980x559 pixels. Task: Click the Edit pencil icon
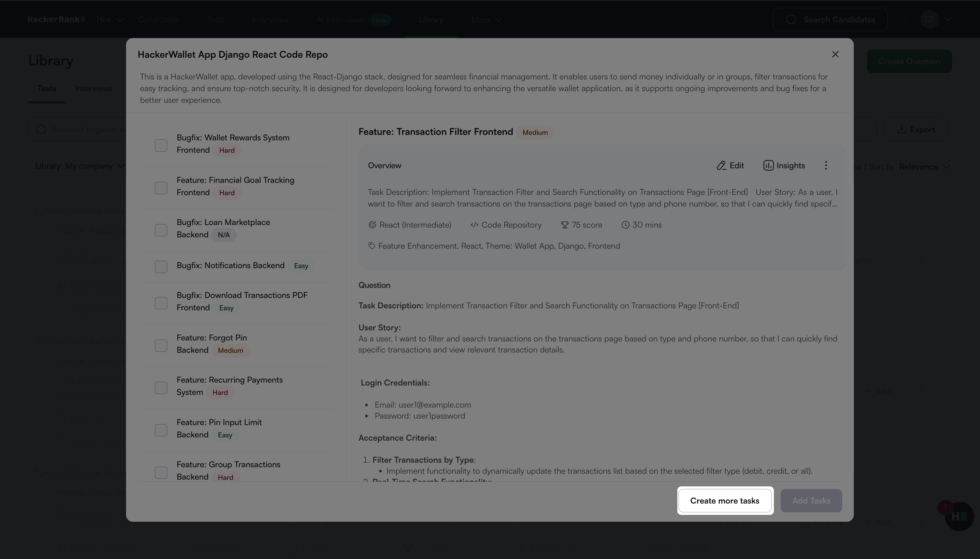(721, 165)
